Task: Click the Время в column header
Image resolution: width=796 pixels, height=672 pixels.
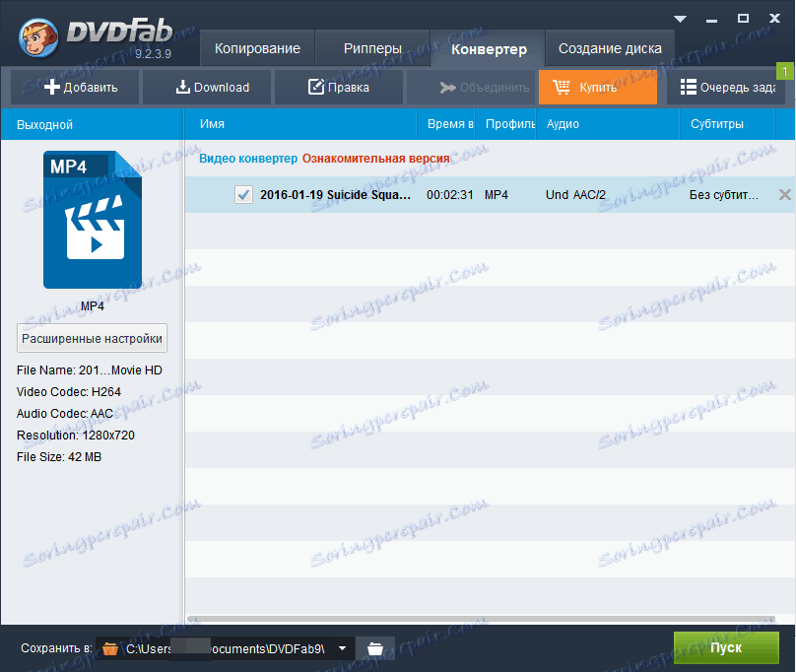Action: click(x=445, y=124)
